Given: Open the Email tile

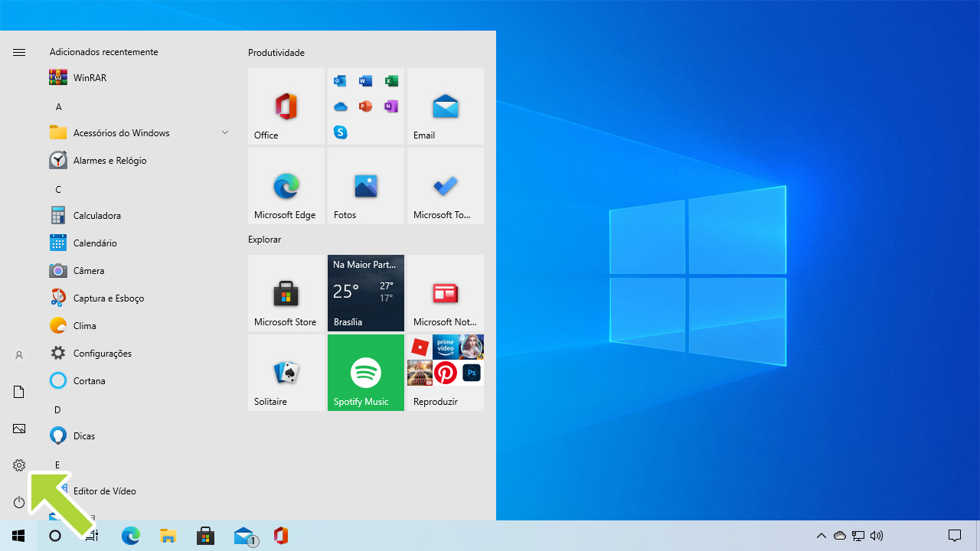Looking at the screenshot, I should click(446, 106).
